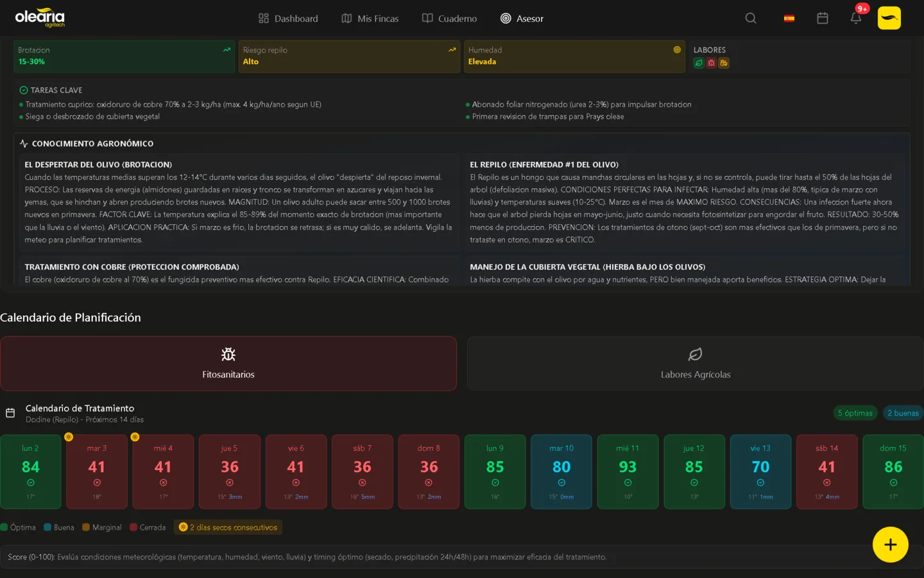
Task: Click the '5 óptimas' badge
Action: (855, 413)
